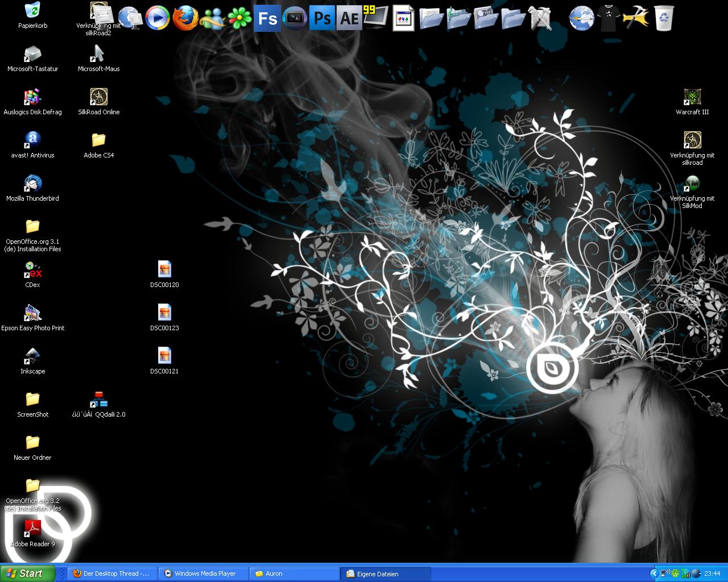Switch to the Auron taskbar window

pos(295,573)
